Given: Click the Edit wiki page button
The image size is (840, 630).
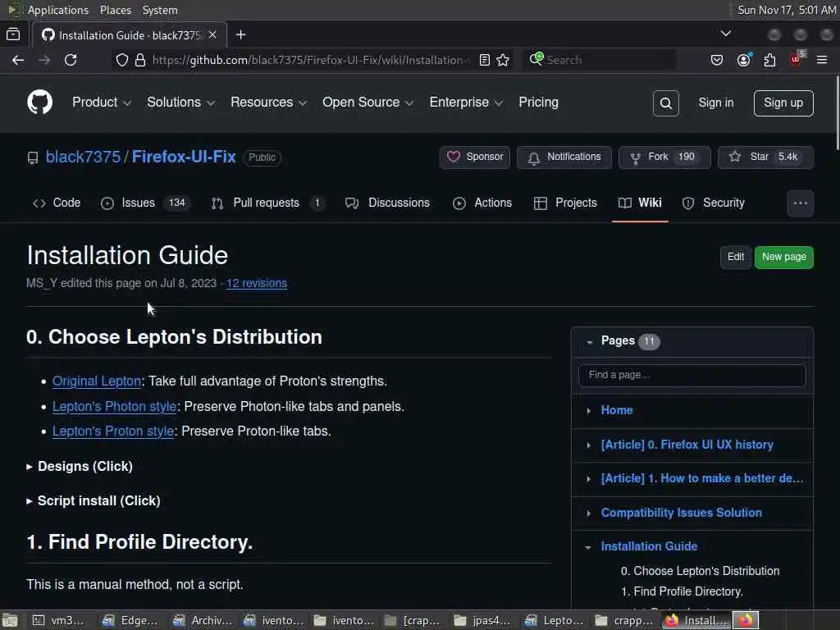Looking at the screenshot, I should [736, 257].
